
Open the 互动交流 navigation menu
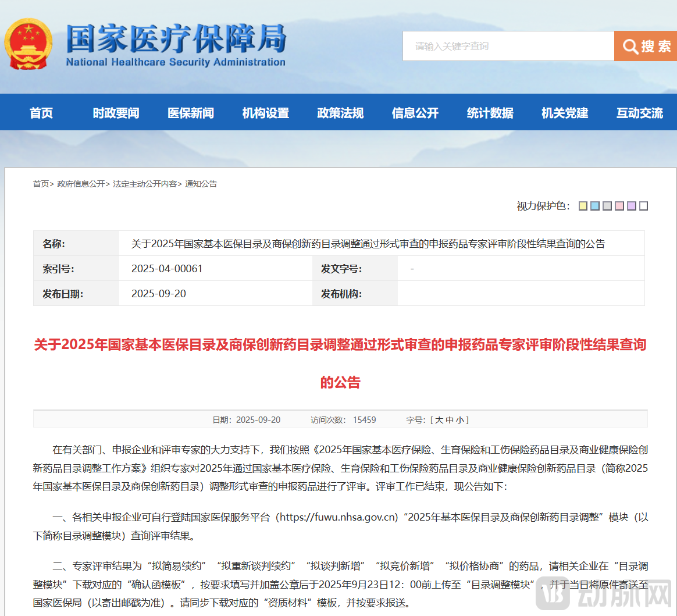coord(639,113)
